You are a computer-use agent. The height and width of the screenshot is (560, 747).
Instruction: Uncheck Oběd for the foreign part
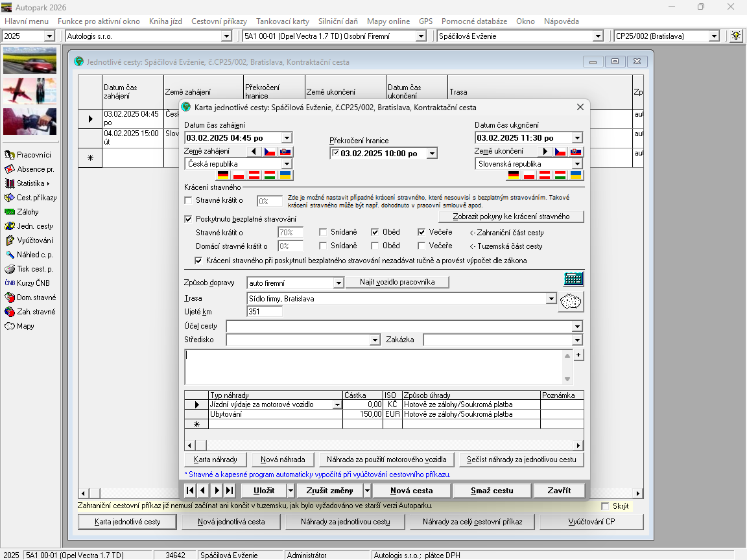point(375,232)
